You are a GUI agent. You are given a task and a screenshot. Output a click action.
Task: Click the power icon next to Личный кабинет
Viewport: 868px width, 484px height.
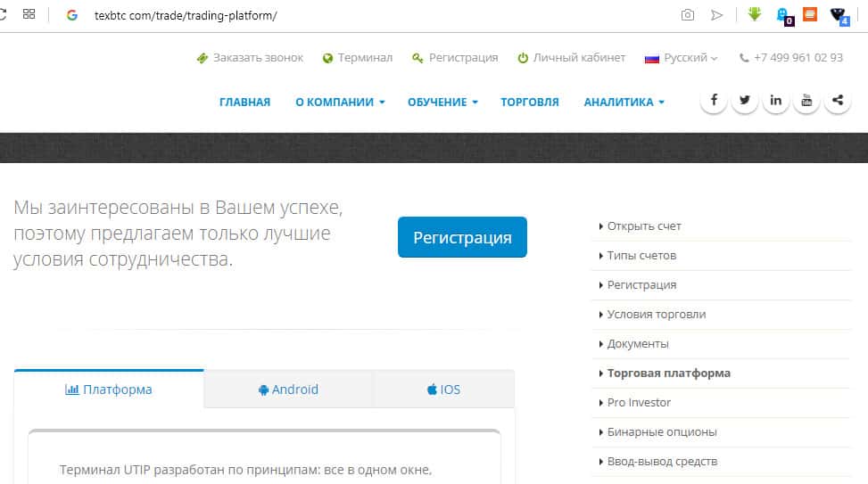coord(523,58)
